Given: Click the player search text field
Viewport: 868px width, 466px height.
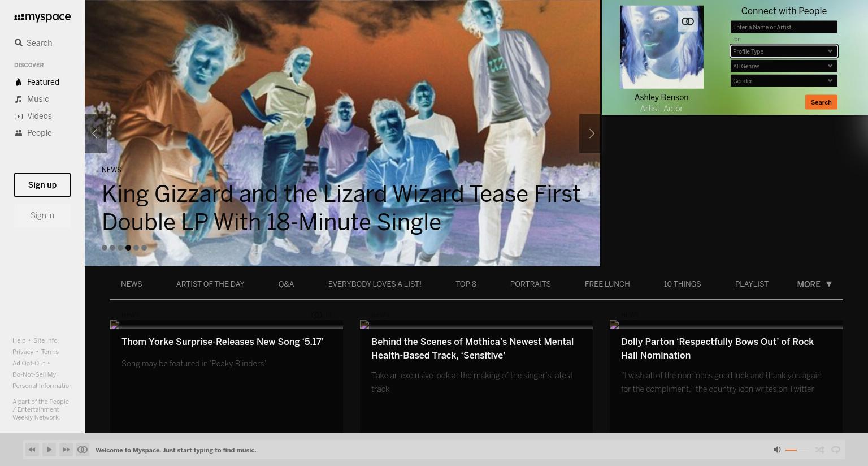Looking at the screenshot, I should click(176, 450).
